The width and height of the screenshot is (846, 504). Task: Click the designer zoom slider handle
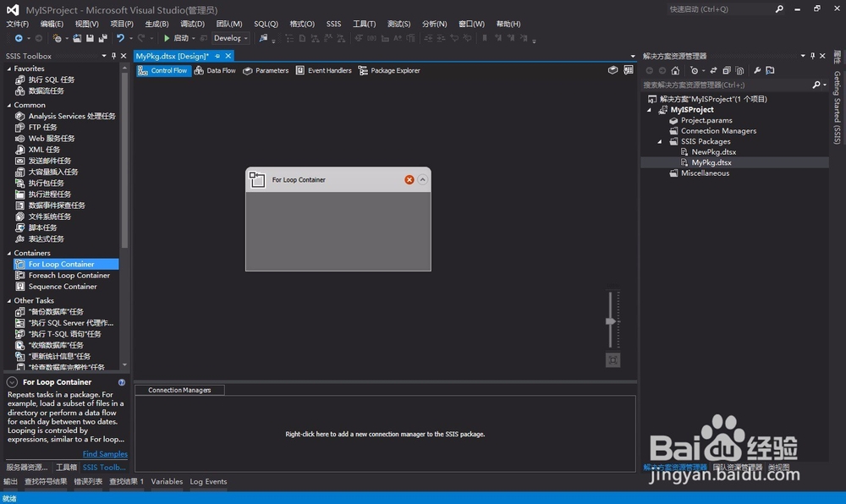click(611, 321)
